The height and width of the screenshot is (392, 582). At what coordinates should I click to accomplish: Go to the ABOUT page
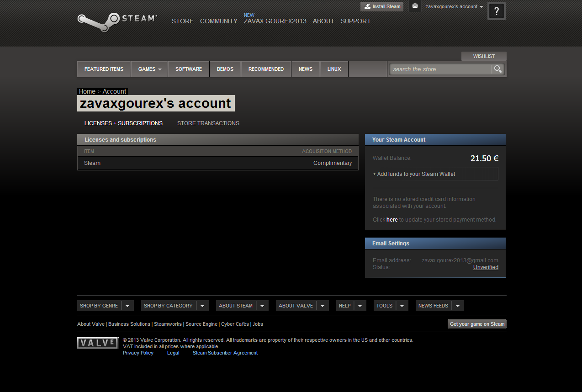click(323, 21)
